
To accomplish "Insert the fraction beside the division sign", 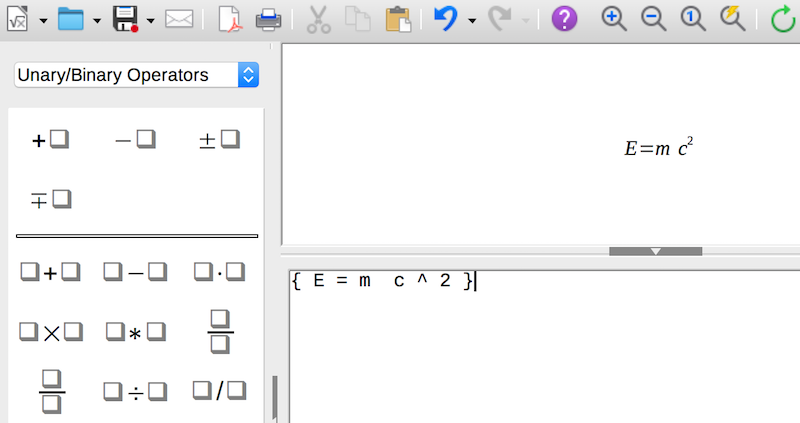I will coord(52,392).
